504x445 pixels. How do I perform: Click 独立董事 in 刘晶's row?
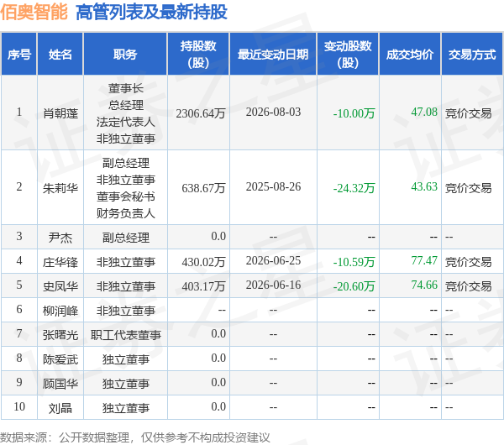[x=126, y=408]
